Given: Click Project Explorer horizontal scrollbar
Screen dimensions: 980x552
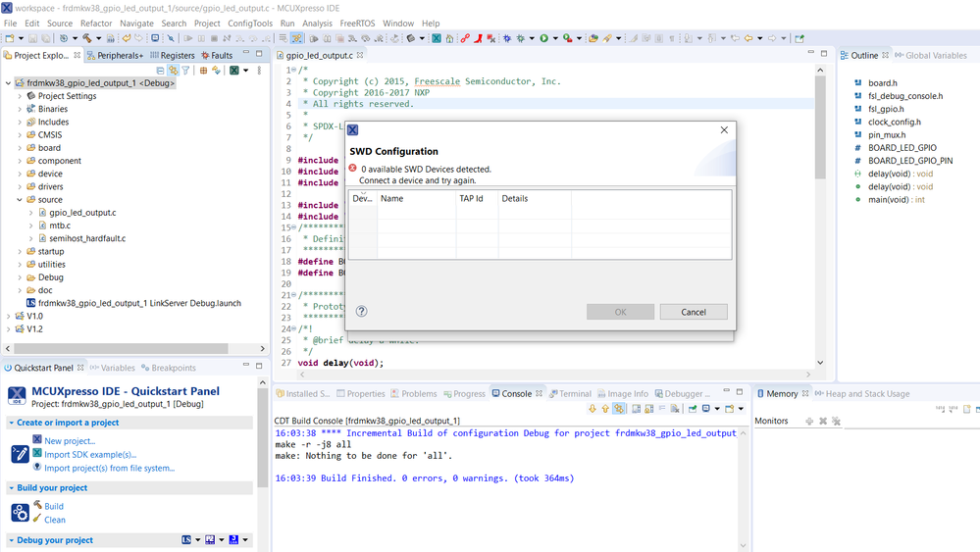Looking at the screenshot, I should (121, 348).
